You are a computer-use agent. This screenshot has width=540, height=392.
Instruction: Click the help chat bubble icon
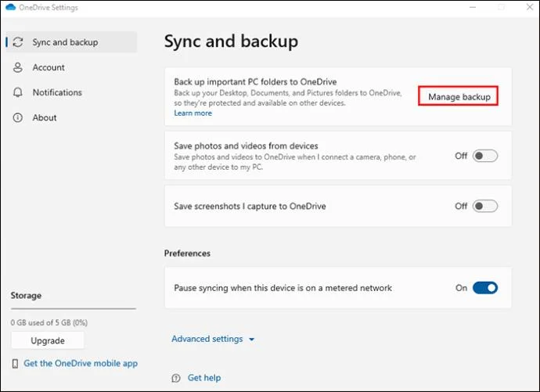tap(176, 378)
